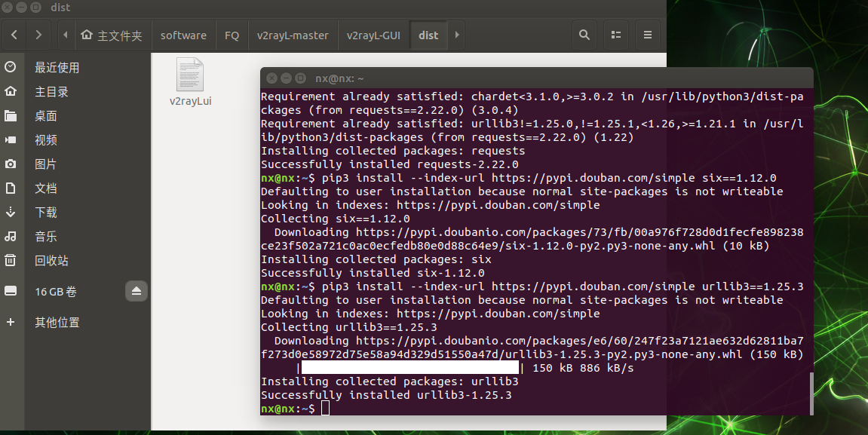Image resolution: width=868 pixels, height=435 pixels.
Task: Open the file manager hamburger menu
Action: tap(647, 35)
